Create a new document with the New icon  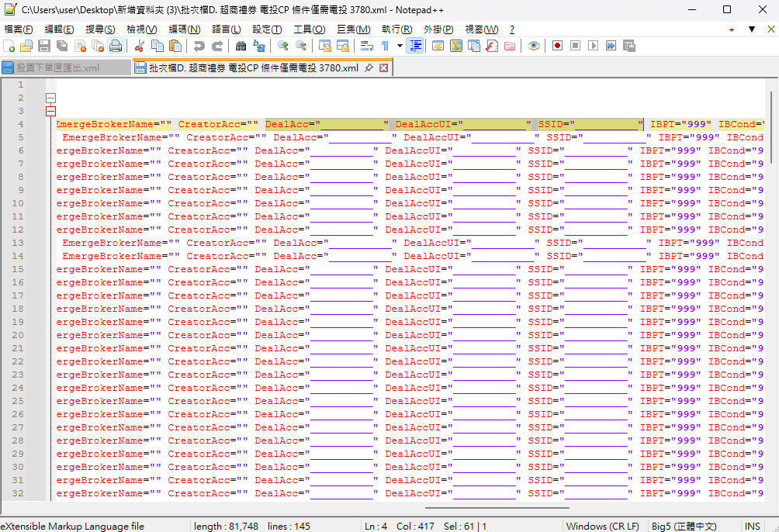[x=9, y=47]
